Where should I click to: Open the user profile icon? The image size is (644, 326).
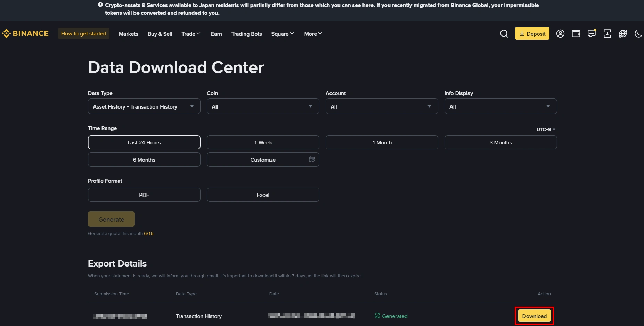tap(560, 33)
